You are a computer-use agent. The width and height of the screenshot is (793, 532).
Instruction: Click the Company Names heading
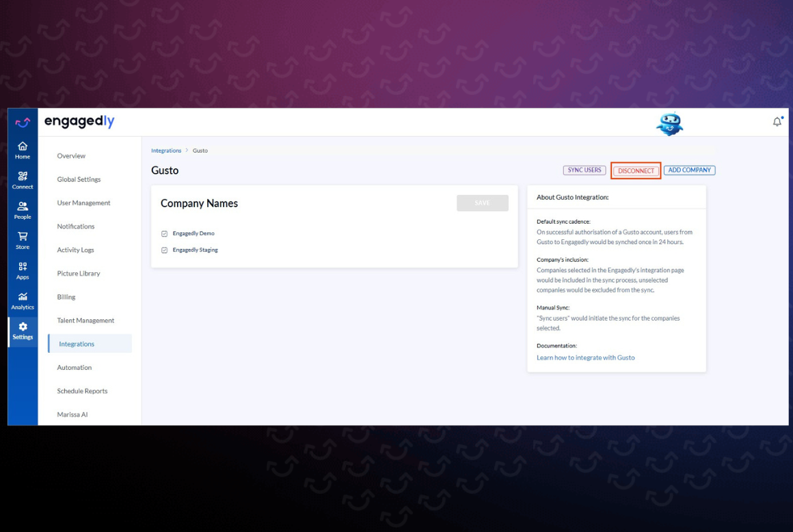(199, 203)
